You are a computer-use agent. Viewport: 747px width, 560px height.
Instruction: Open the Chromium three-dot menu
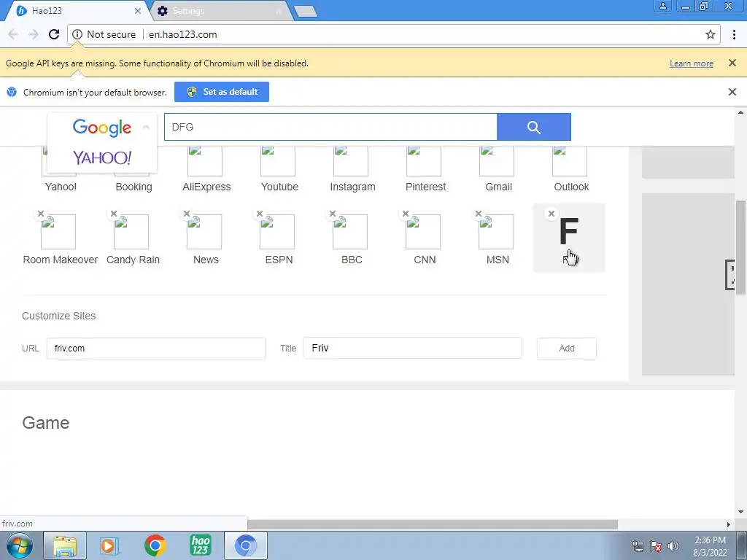click(734, 34)
